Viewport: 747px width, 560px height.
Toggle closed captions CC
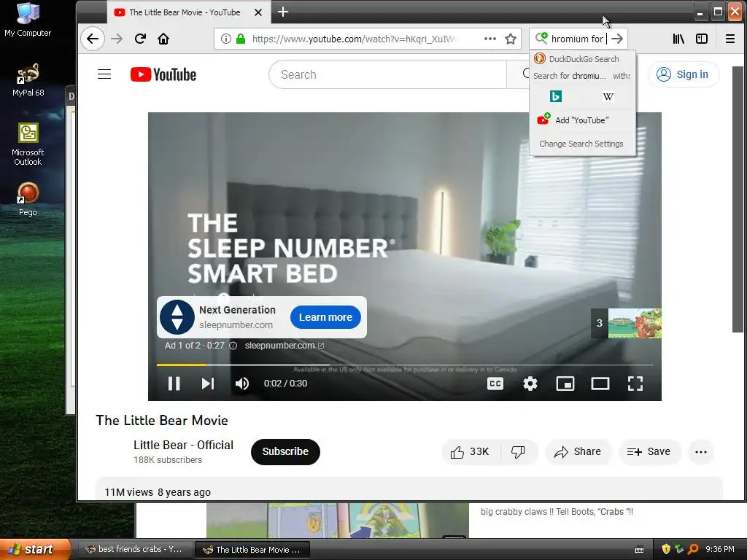[495, 384]
